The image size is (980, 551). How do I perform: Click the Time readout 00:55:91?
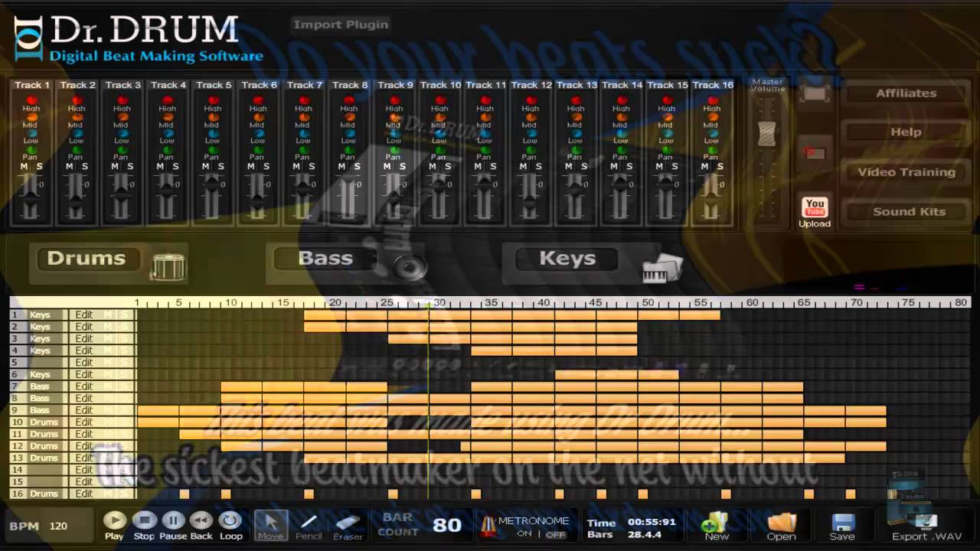coord(652,523)
